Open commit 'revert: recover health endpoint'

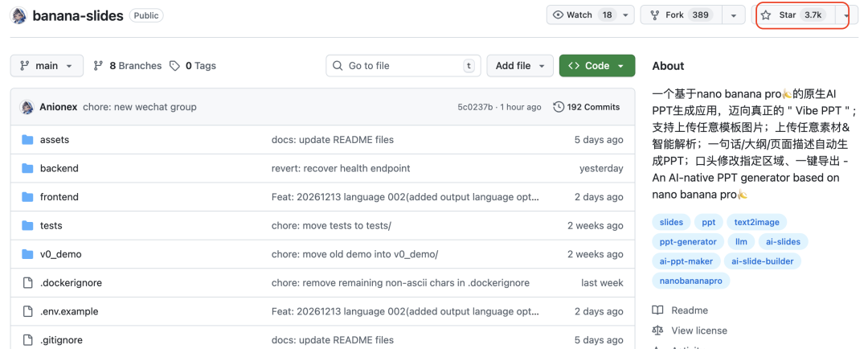341,168
